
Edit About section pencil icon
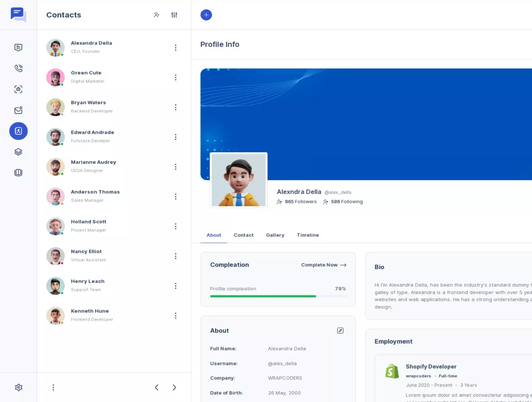coord(340,331)
